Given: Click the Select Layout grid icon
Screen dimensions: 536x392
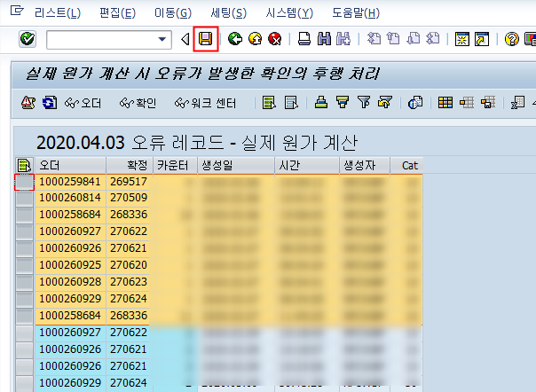Looking at the screenshot, I should point(467,103).
